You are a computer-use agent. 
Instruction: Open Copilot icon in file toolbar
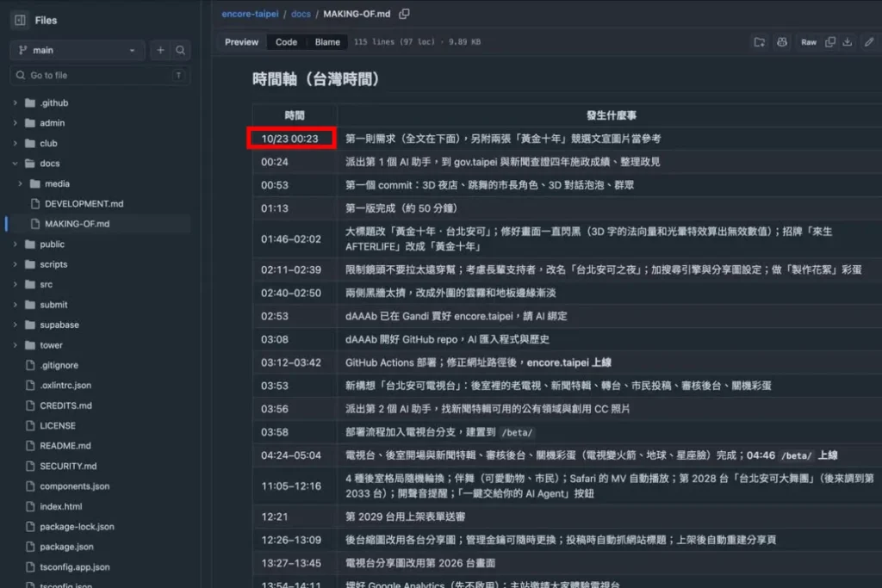click(x=782, y=42)
